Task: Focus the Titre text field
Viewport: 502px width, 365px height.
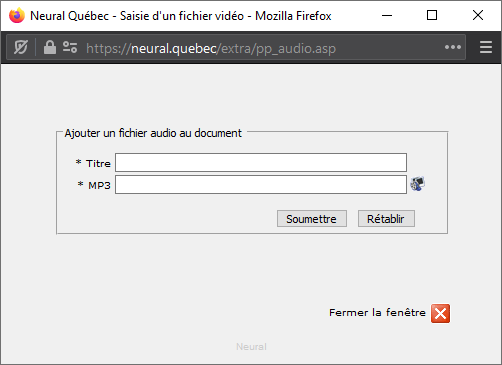Action: (x=261, y=163)
